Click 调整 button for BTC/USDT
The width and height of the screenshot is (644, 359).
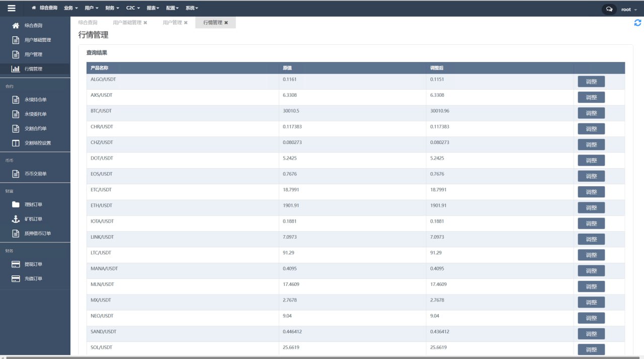tap(591, 113)
